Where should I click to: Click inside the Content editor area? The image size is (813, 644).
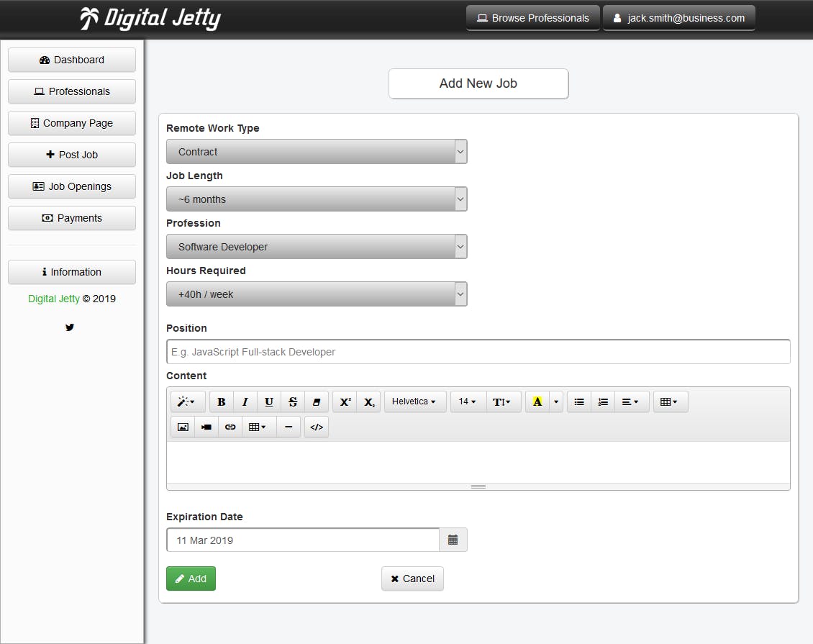(x=478, y=463)
